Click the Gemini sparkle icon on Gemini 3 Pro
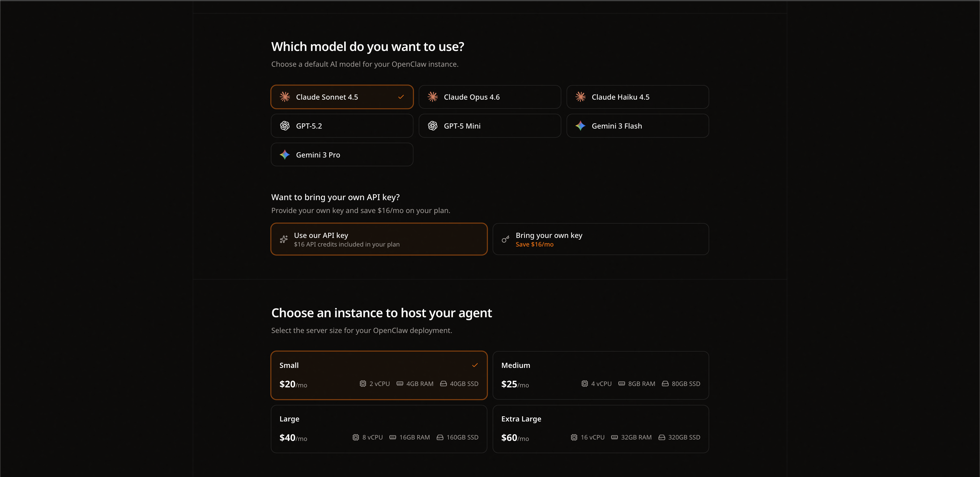The height and width of the screenshot is (477, 980). pyautogui.click(x=285, y=155)
